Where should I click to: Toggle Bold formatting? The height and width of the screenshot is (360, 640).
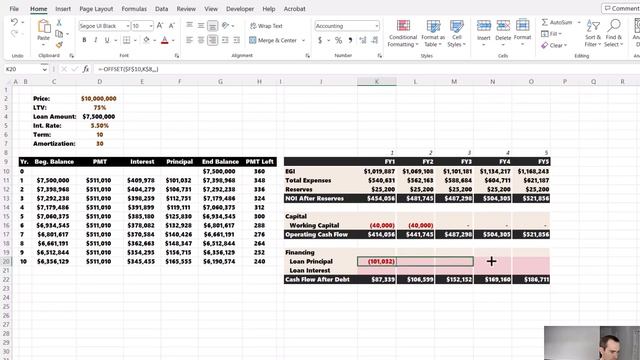click(x=84, y=40)
